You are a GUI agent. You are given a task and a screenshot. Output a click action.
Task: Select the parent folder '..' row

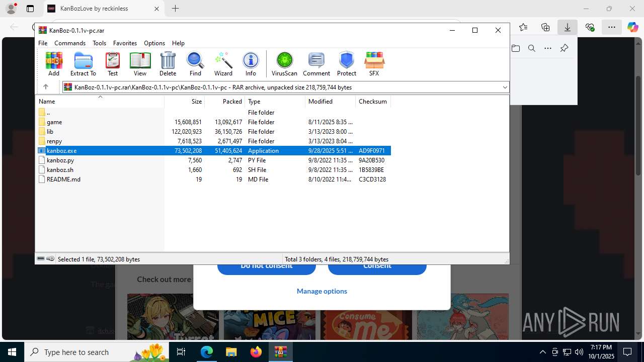pyautogui.click(x=213, y=113)
